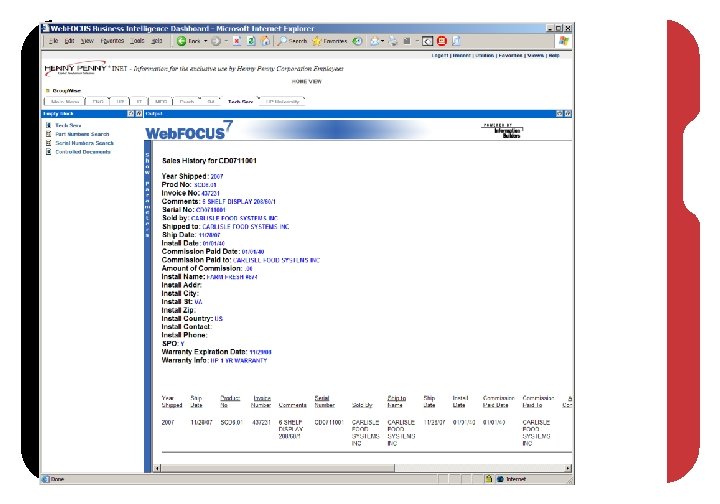Open the Edit menu

tap(69, 41)
